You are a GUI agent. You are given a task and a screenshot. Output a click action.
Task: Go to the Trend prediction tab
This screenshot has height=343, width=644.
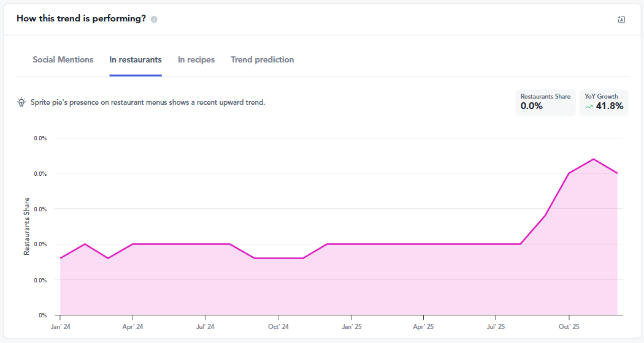(263, 59)
